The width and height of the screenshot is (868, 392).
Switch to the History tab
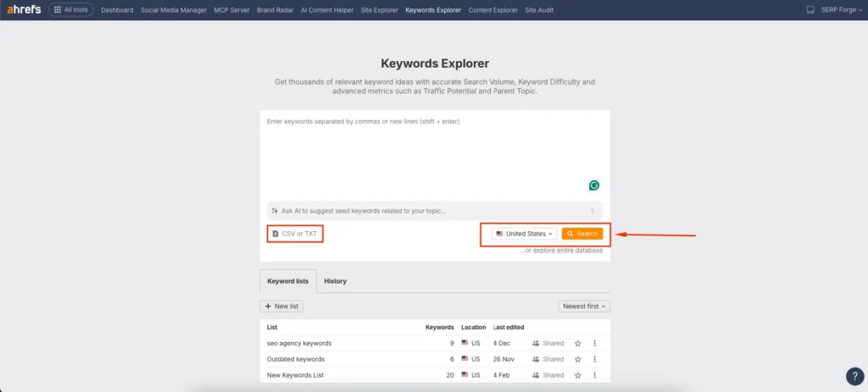point(336,281)
